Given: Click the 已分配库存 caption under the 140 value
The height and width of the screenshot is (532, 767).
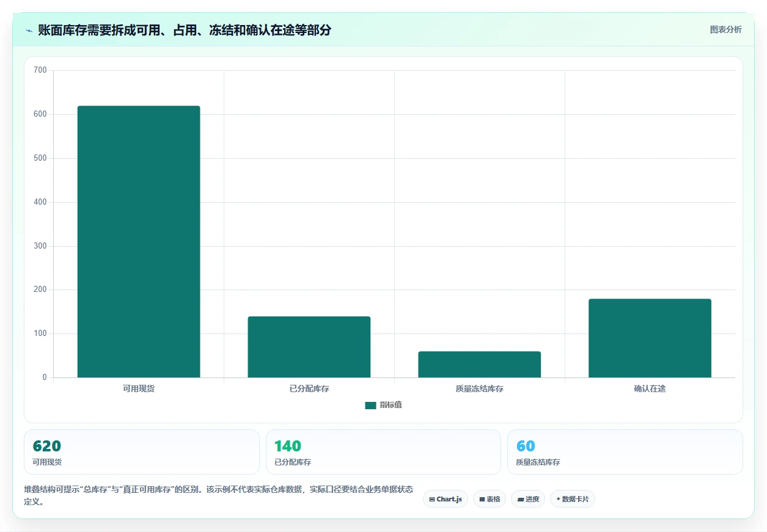Looking at the screenshot, I should click(293, 462).
